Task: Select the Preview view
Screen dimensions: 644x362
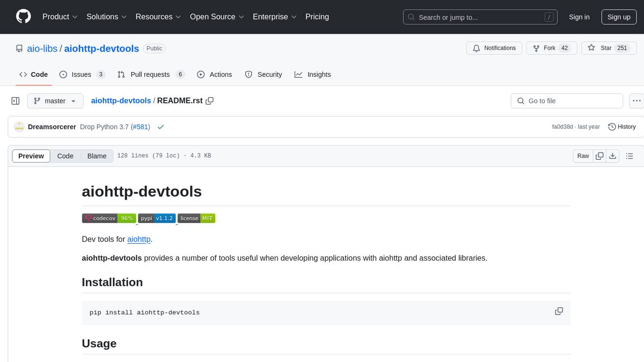Action: 31,156
